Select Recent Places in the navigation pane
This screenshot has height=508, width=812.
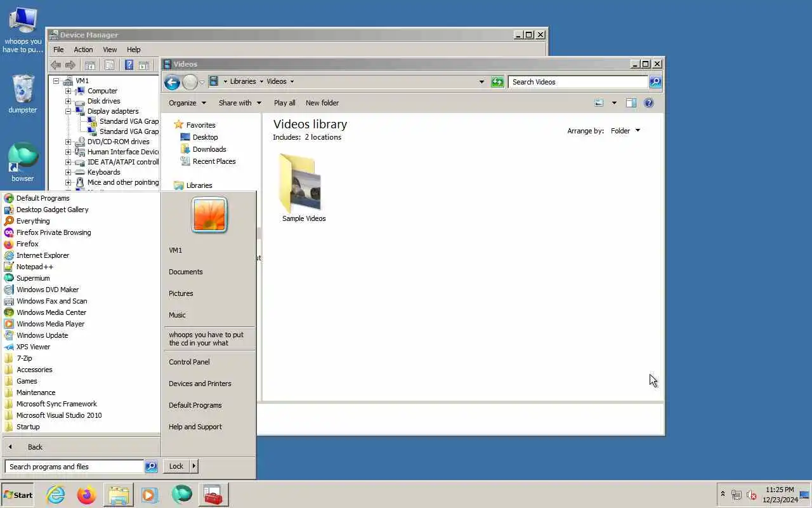pos(214,161)
